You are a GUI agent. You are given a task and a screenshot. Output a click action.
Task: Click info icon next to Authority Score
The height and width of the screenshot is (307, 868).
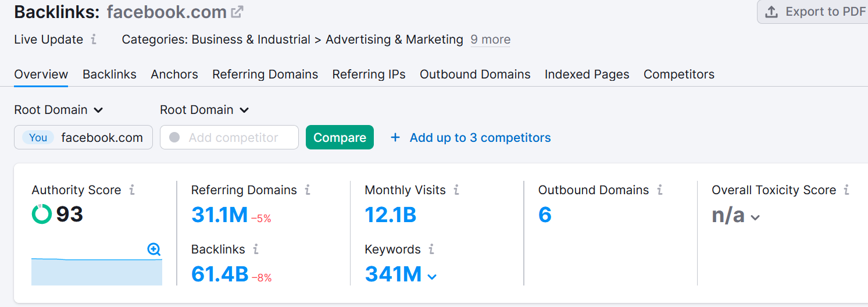point(132,190)
